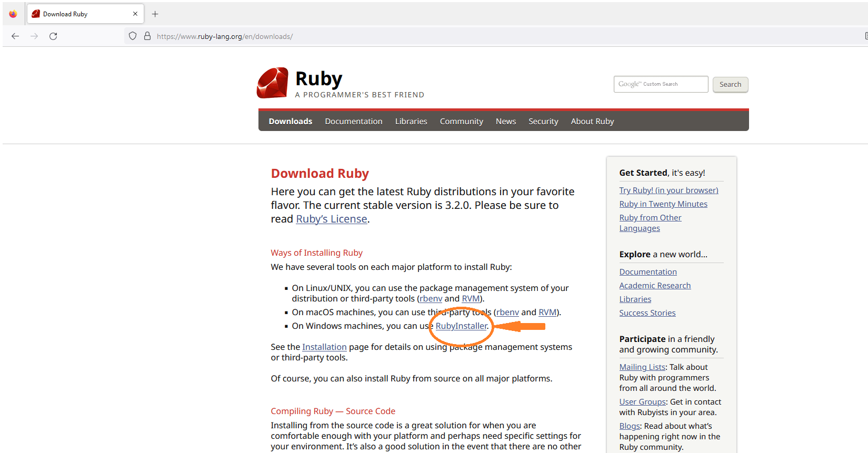Screen dimensions: 868x453
Task: Open Ruby in Twenty Minutes link
Action: [663, 204]
